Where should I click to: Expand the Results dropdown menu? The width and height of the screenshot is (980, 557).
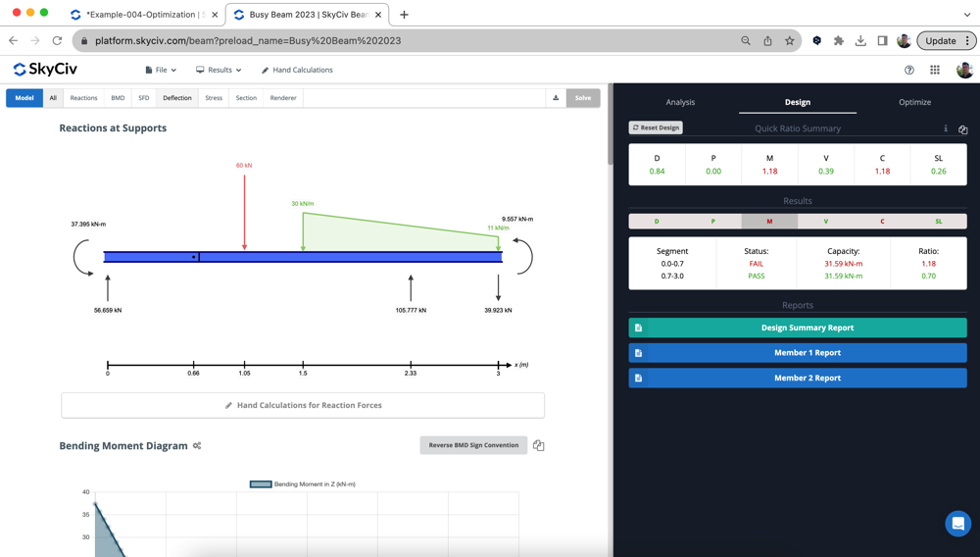coord(219,70)
